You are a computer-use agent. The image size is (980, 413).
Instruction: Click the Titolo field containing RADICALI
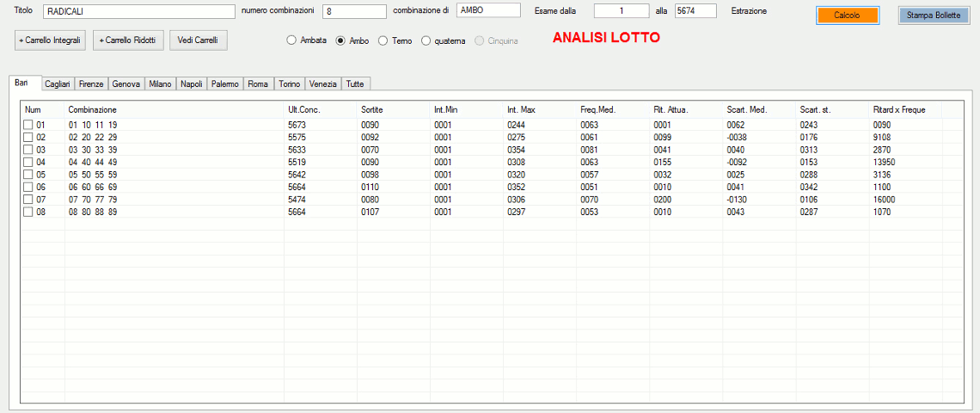pyautogui.click(x=138, y=11)
